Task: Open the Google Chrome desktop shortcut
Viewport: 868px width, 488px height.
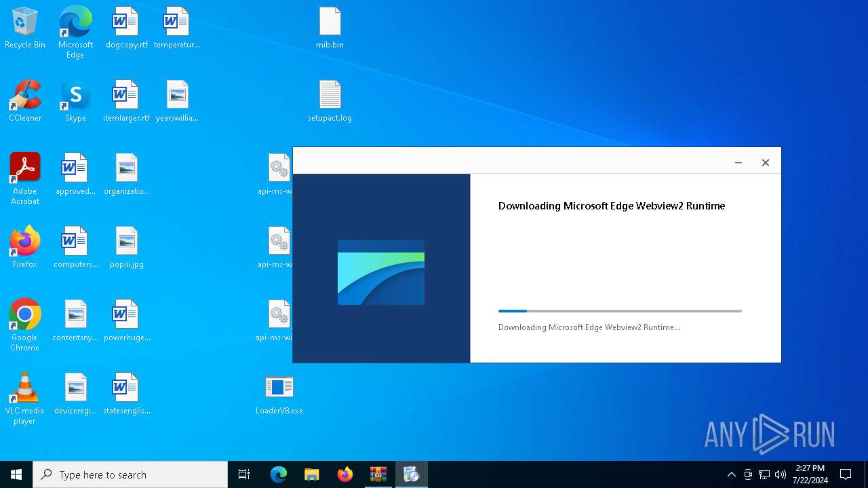Action: point(25,325)
